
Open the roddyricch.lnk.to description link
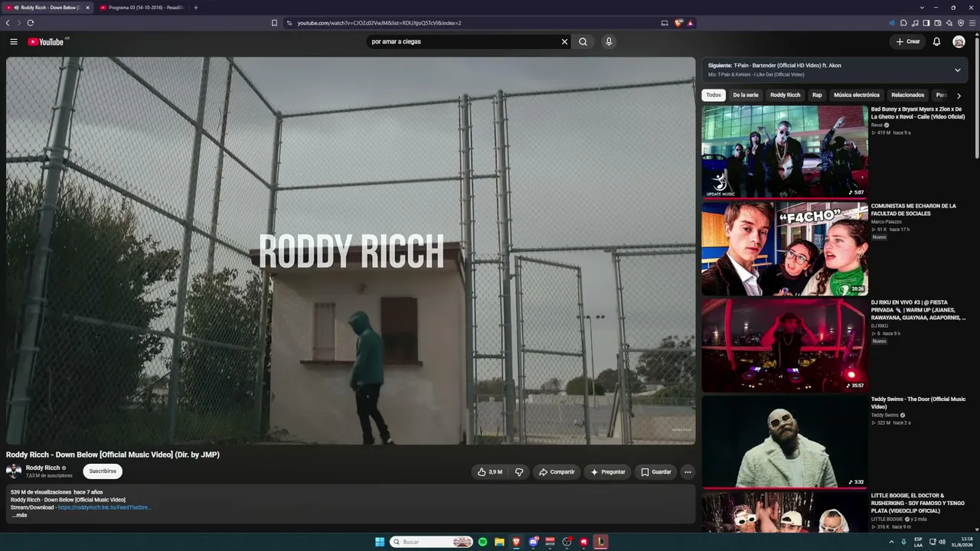pos(105,507)
